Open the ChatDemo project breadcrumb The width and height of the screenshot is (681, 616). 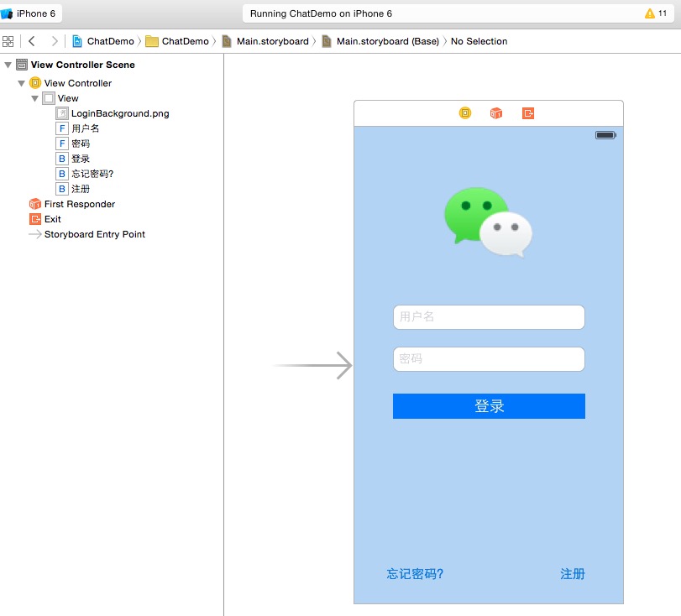click(x=111, y=41)
